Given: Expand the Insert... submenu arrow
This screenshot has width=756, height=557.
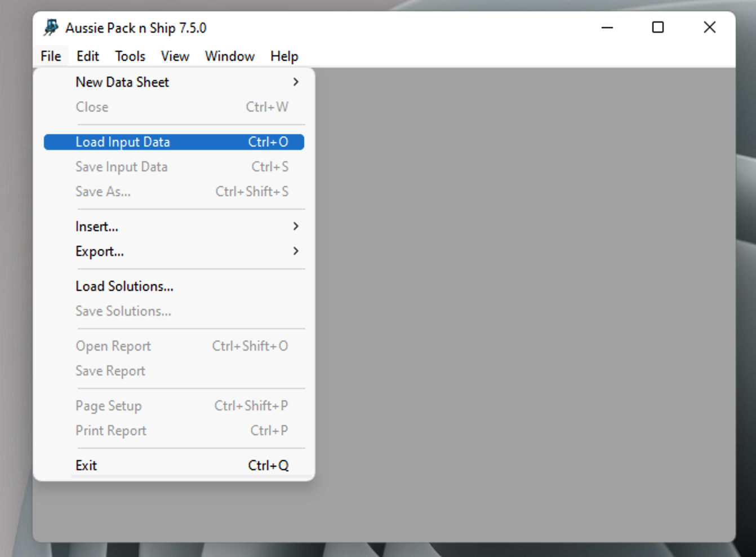Looking at the screenshot, I should 296,227.
